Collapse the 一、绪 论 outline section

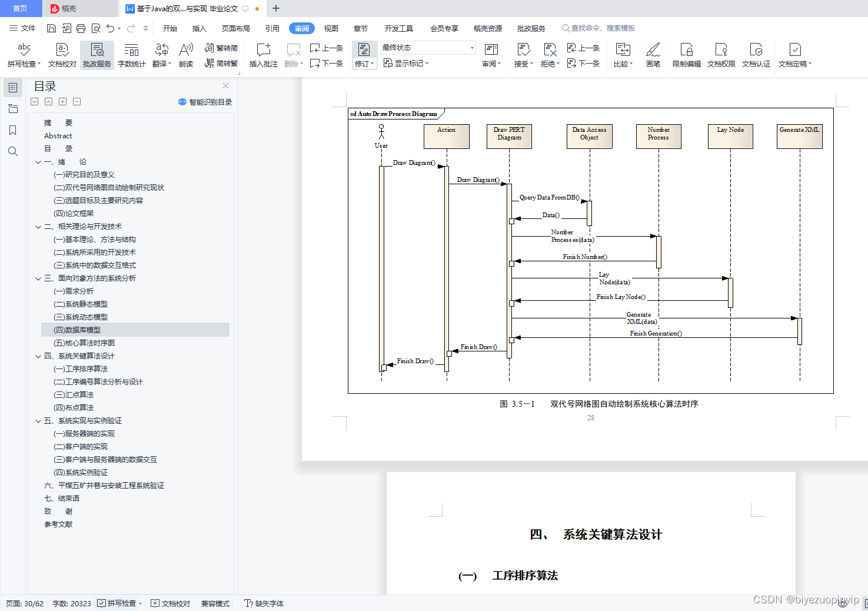point(38,162)
